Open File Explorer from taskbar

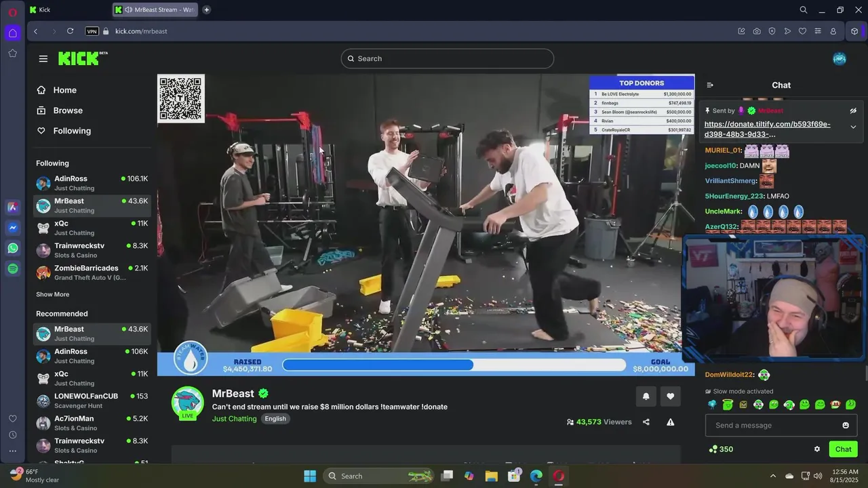point(491,476)
